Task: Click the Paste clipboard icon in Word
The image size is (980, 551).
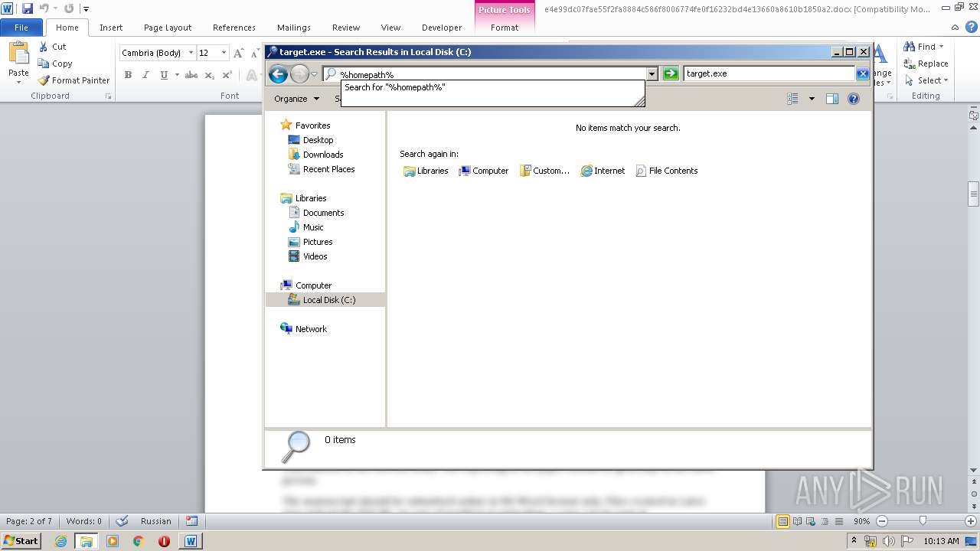Action: coord(18,55)
